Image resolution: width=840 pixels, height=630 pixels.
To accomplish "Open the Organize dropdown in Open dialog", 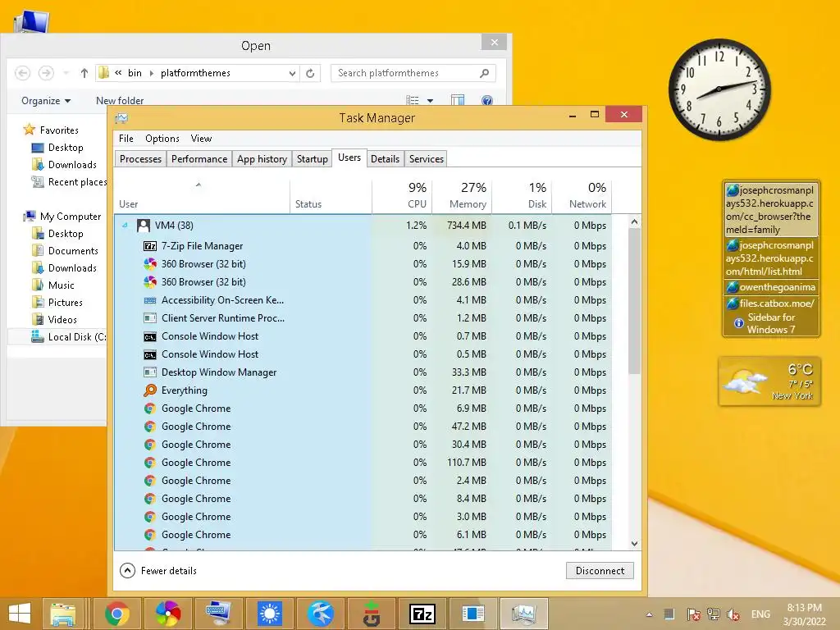I will pos(46,101).
